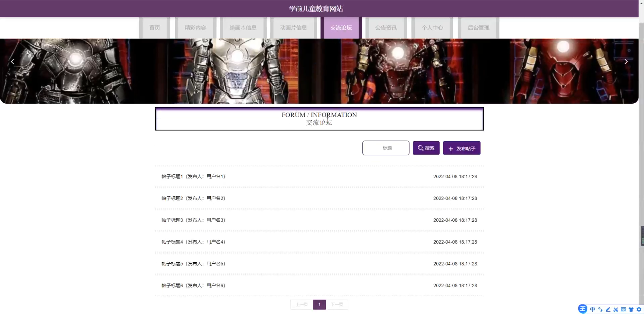Viewport: 644px width, 314px height.
Task: Open the 公告资讯 tab
Action: [x=386, y=28]
